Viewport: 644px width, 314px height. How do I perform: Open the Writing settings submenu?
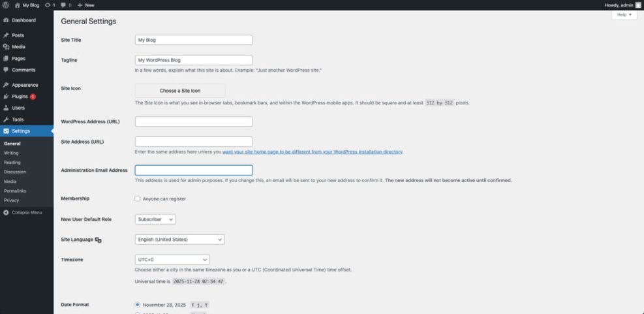click(x=11, y=153)
